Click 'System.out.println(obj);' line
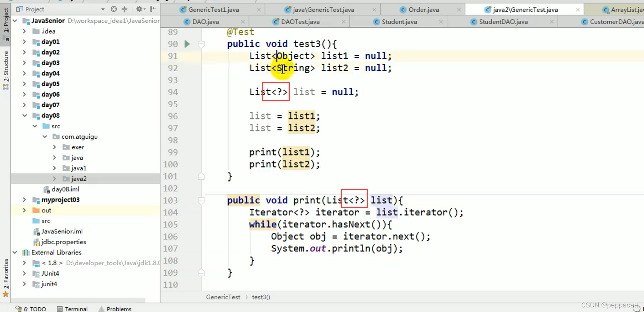 point(337,249)
